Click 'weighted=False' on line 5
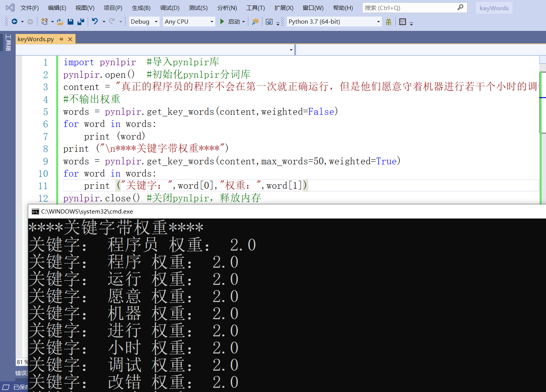 pyautogui.click(x=298, y=112)
